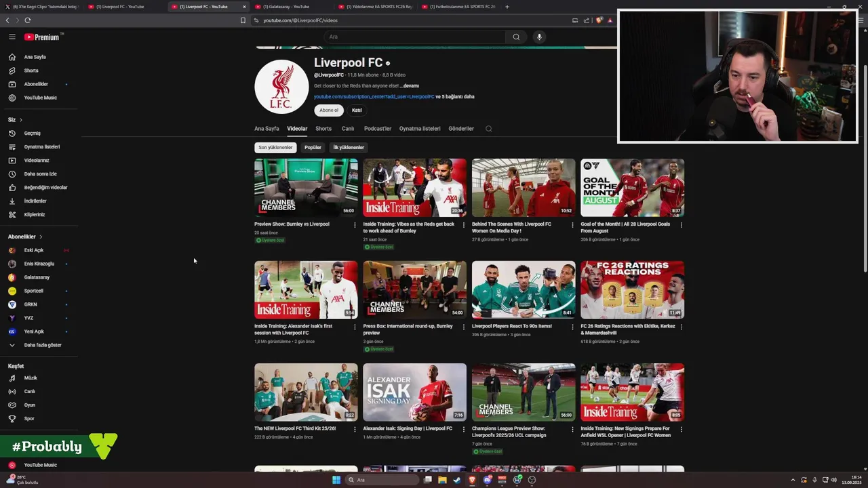Screen dimensions: 868x488
Task: Open options for FC 26 Ratings Reactions
Action: tap(682, 327)
